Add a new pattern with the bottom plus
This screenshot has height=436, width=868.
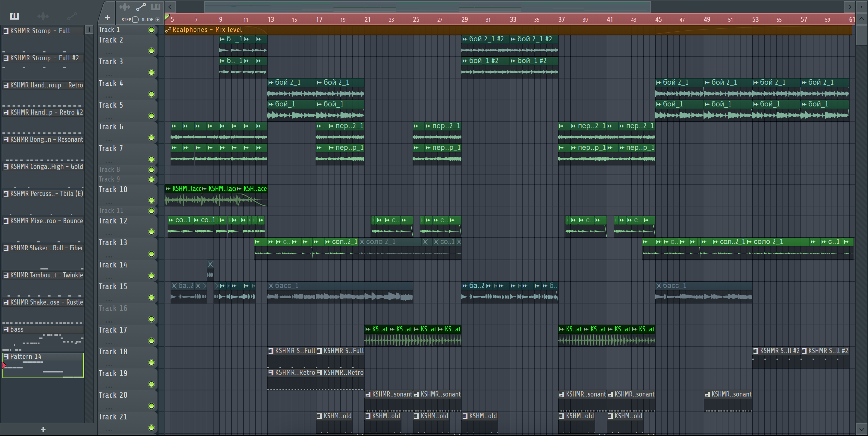coord(43,429)
